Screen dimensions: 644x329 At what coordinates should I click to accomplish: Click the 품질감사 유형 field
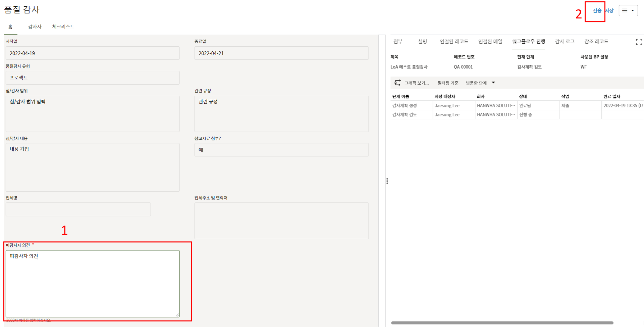click(x=93, y=78)
